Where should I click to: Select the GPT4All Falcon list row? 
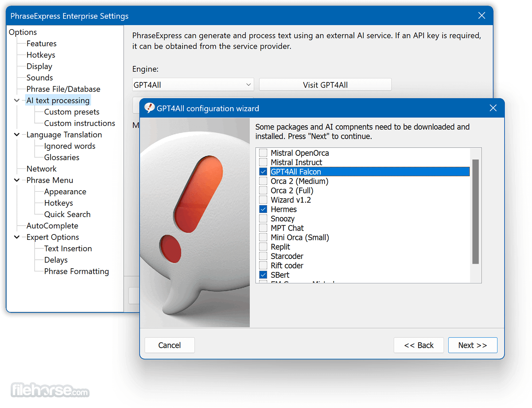(x=370, y=172)
